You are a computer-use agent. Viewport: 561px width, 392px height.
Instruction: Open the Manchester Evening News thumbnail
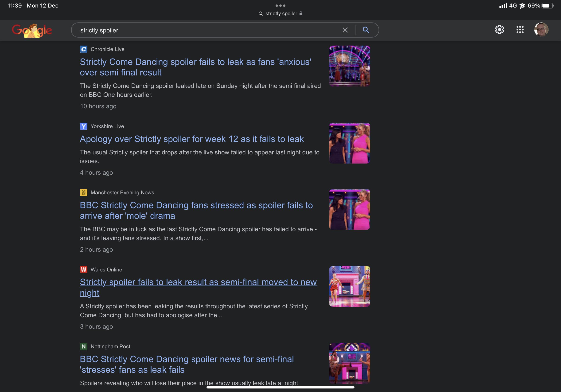pos(349,209)
